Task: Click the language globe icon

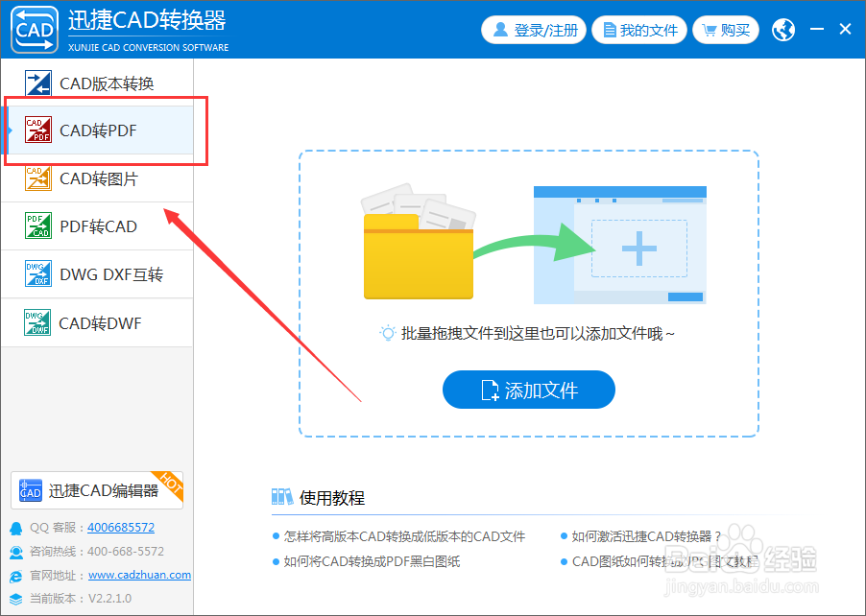Action: coord(782,29)
